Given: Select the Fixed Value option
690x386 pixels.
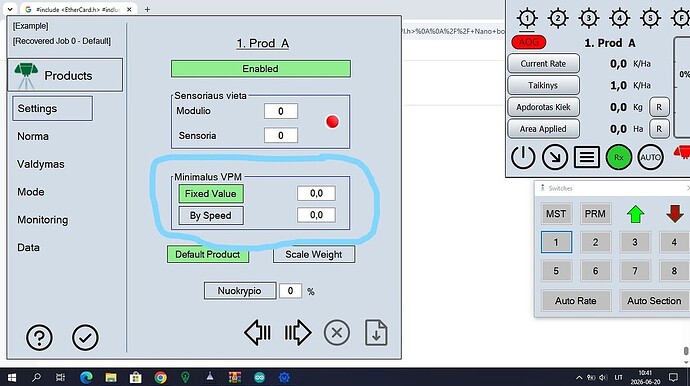Looking at the screenshot, I should coord(211,194).
